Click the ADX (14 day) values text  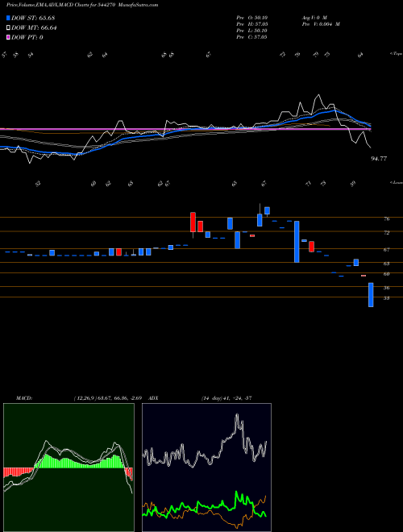click(x=226, y=397)
